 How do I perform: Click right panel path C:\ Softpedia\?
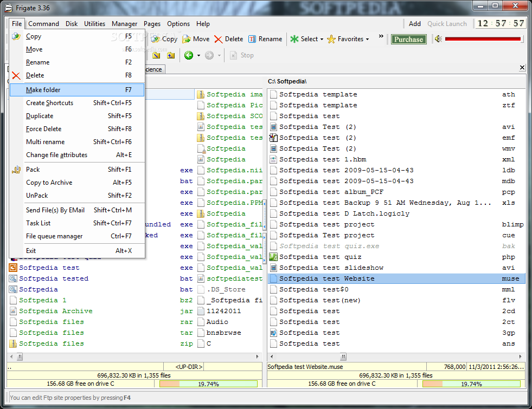pos(287,81)
